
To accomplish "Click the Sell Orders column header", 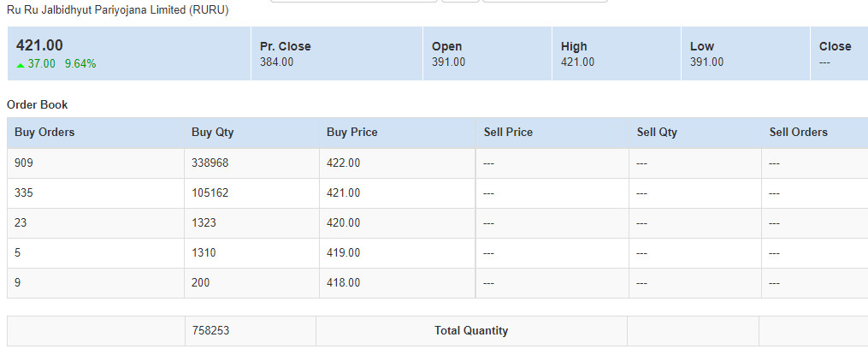I will pyautogui.click(x=798, y=133).
